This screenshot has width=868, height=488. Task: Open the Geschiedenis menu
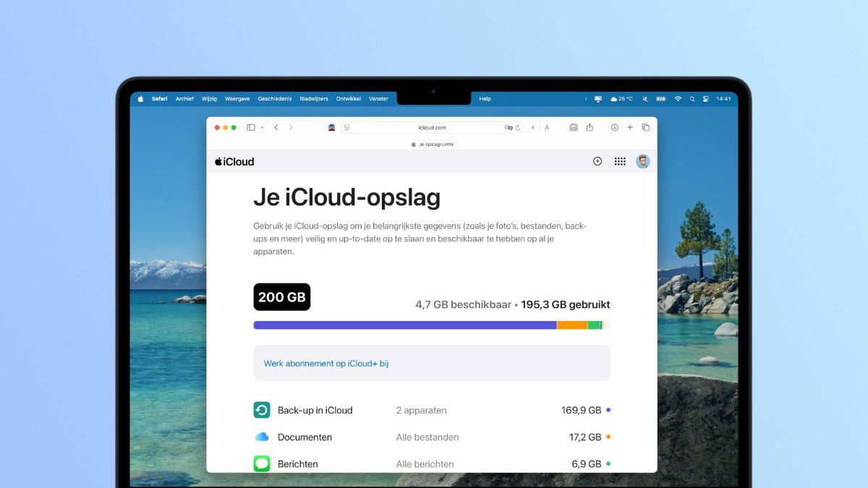click(x=275, y=98)
